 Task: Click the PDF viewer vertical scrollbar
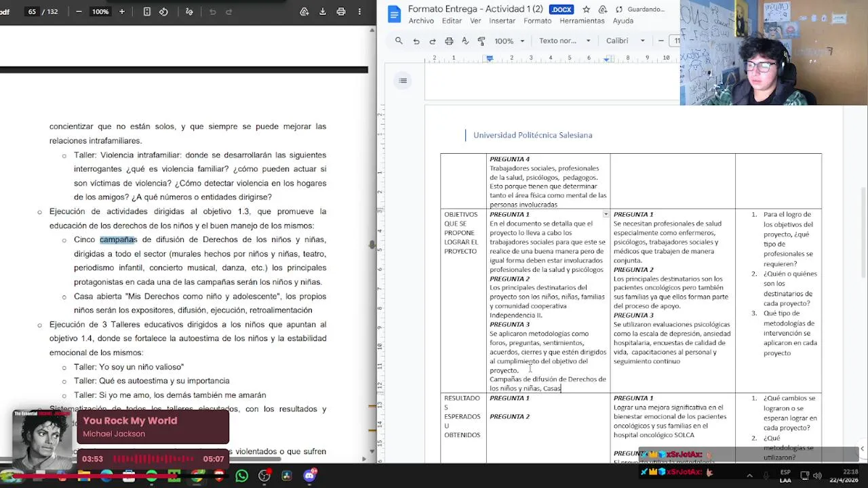(372, 244)
